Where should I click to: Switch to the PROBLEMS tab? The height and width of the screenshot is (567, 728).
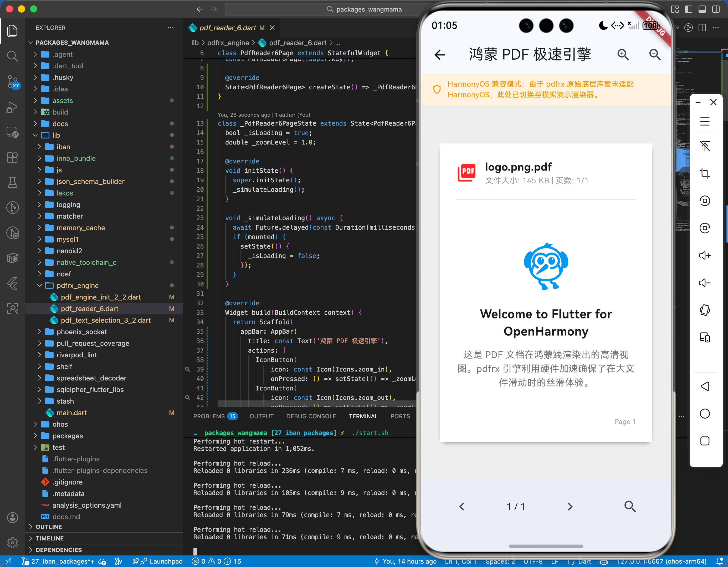209,416
